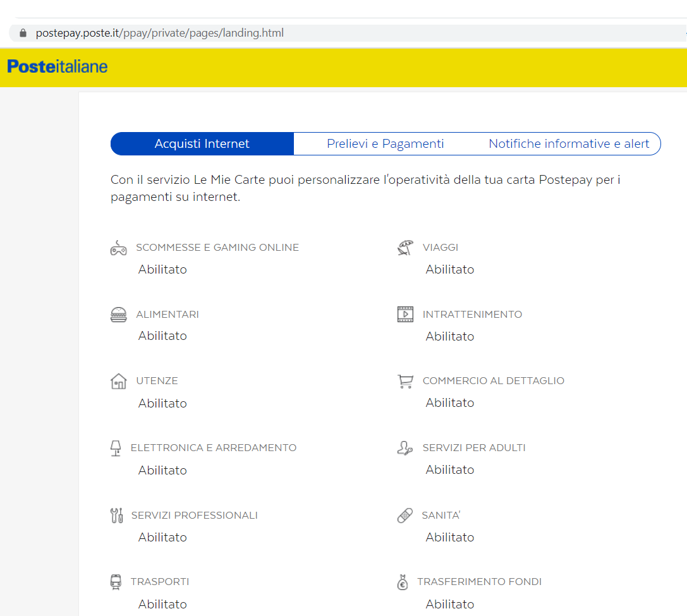Click the browser padlock security icon

[23, 33]
